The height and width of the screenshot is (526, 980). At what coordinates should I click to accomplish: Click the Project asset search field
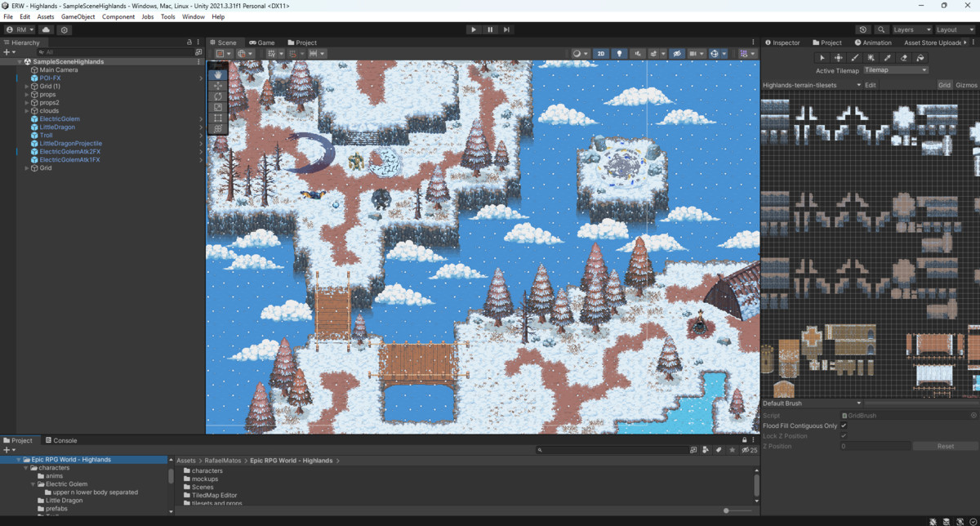tap(612, 450)
